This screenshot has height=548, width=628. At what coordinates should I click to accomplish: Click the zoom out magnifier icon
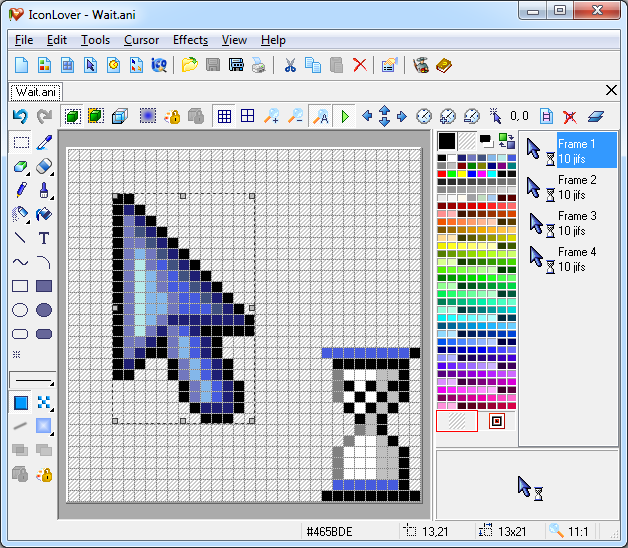point(296,116)
